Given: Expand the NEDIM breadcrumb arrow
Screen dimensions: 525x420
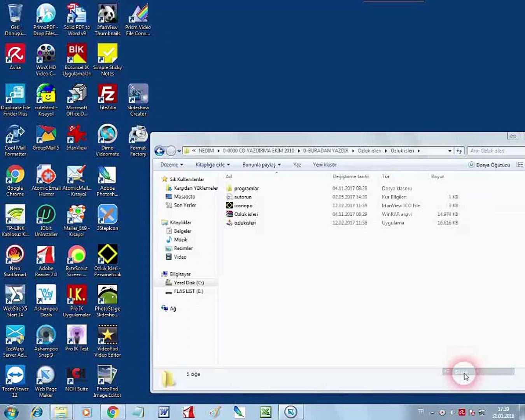Looking at the screenshot, I should pos(219,151).
